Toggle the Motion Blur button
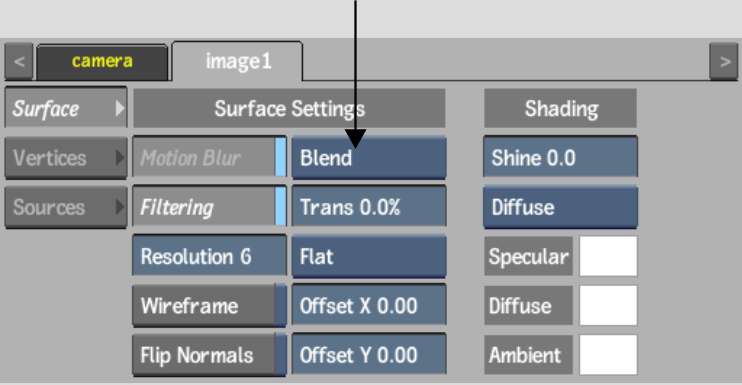Viewport: 742px width, 385px height. pyautogui.click(x=209, y=158)
